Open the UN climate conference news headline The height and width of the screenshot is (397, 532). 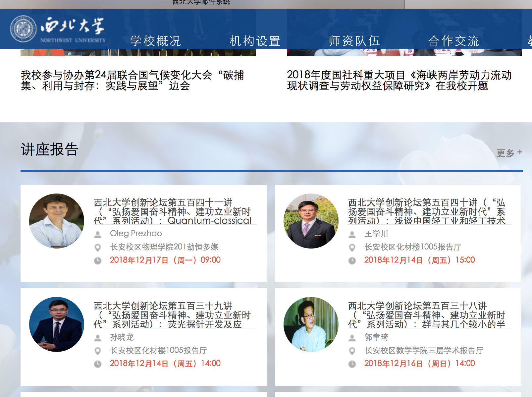point(133,81)
